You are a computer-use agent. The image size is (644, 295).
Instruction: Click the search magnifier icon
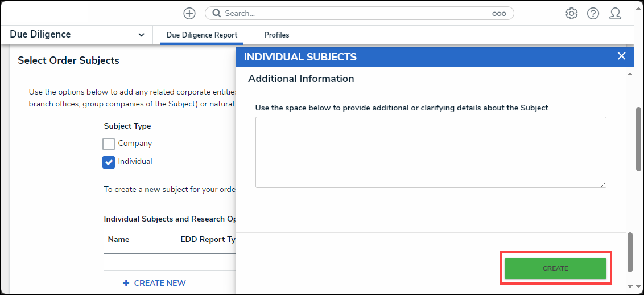tap(217, 14)
